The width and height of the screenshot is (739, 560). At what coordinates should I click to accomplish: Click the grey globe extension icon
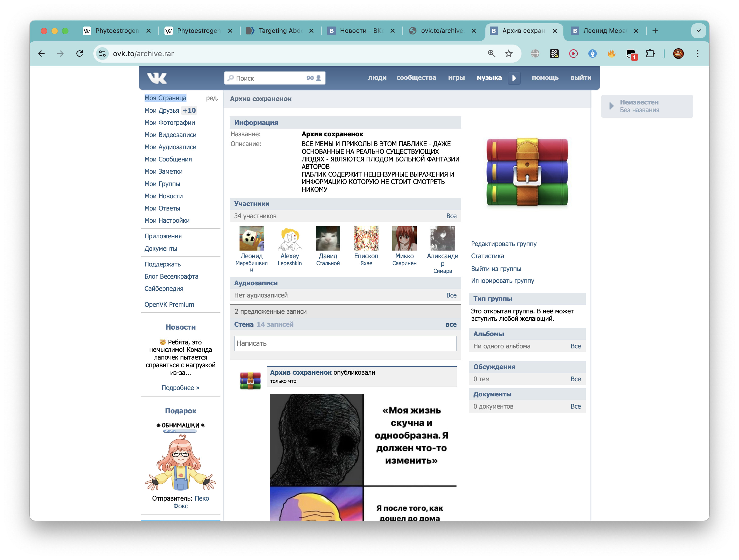pyautogui.click(x=535, y=54)
